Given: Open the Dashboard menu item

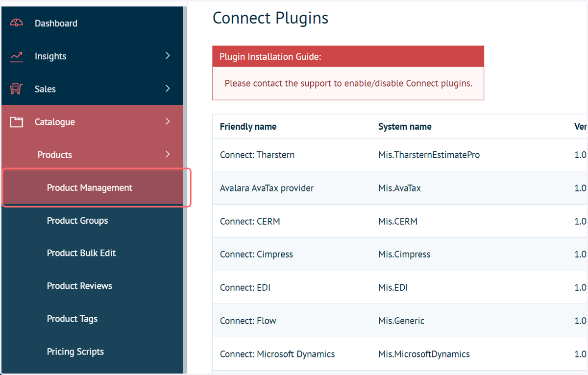Looking at the screenshot, I should (56, 23).
